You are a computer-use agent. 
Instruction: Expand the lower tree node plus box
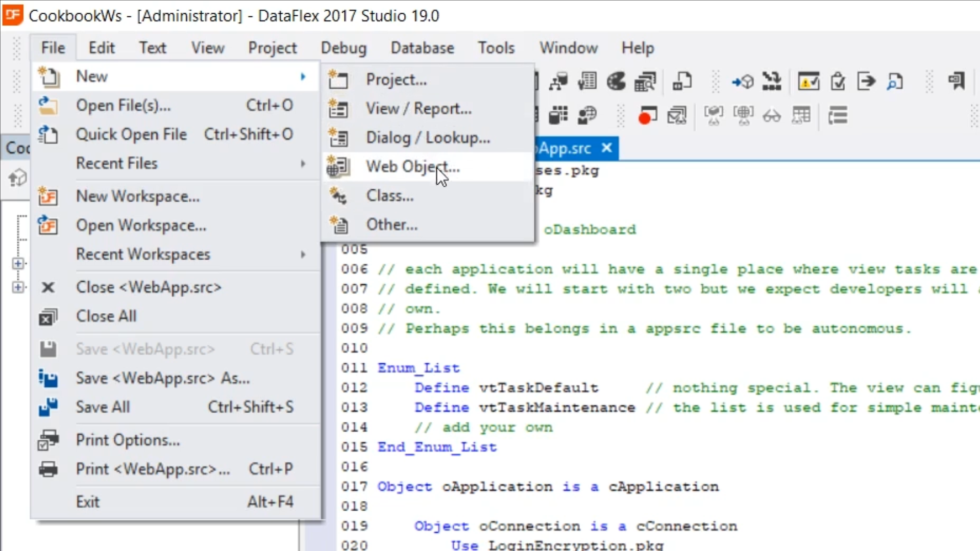[18, 287]
